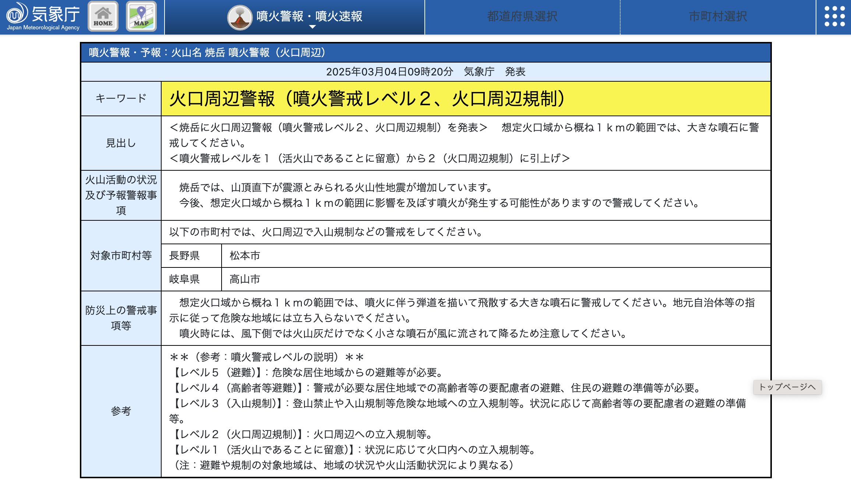Click the 長野県 prefecture cell

click(x=184, y=256)
